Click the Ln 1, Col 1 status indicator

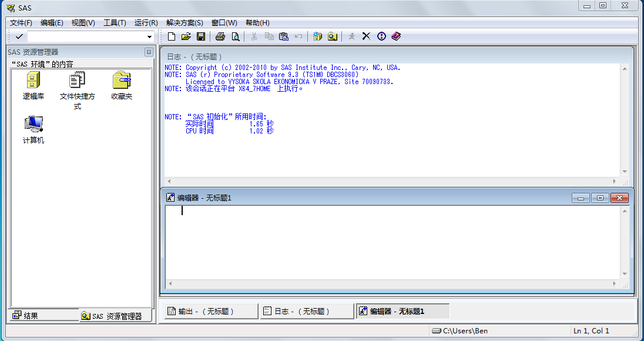pos(592,331)
